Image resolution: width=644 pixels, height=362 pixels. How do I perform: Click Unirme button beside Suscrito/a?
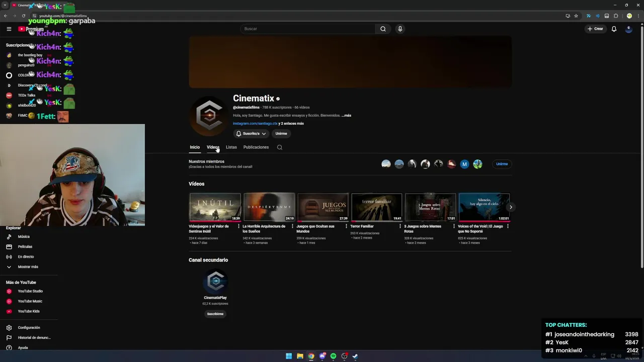[x=281, y=133]
